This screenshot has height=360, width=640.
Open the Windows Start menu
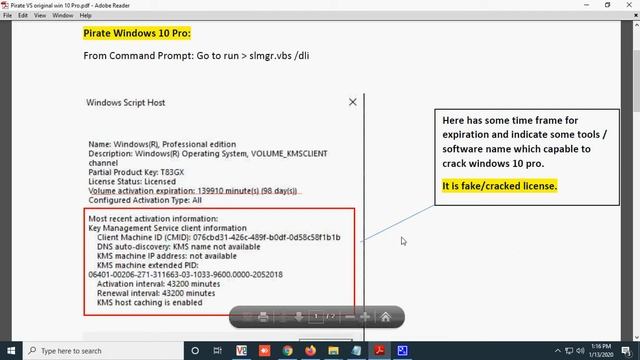coord(11,351)
